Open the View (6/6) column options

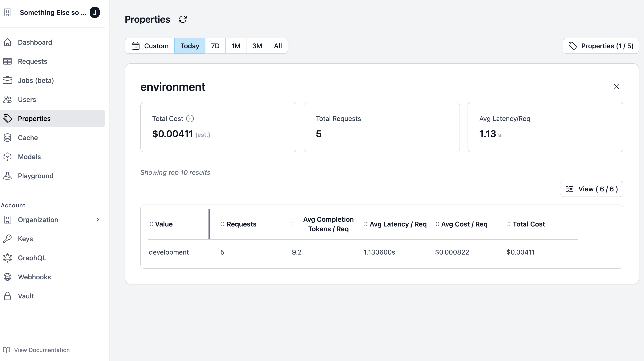[592, 189]
